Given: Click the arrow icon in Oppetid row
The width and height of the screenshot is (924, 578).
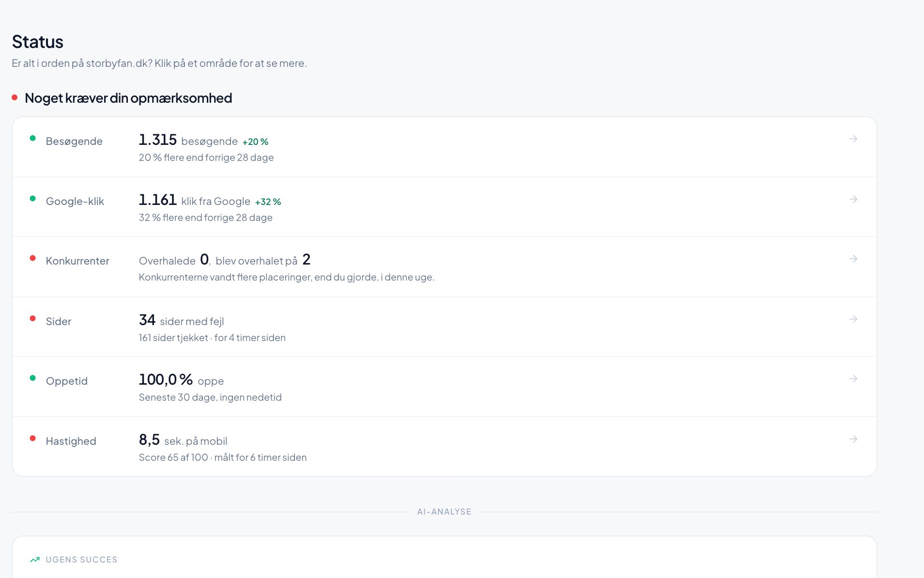Looking at the screenshot, I should click(853, 378).
